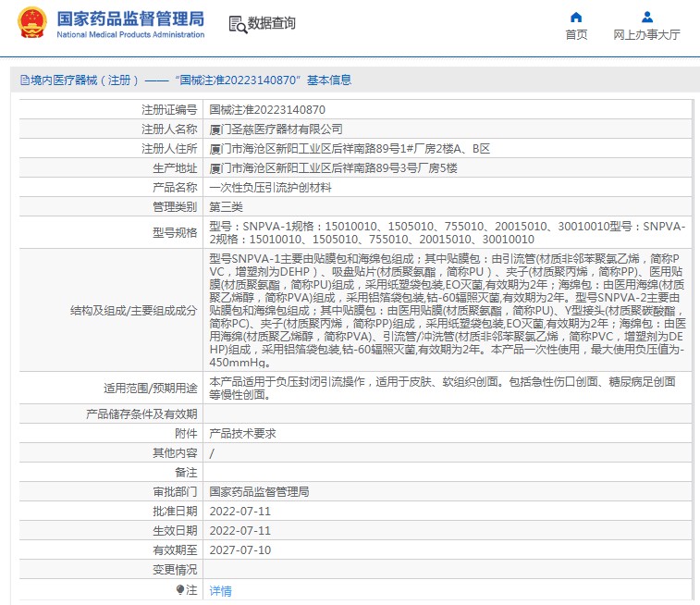Click the 型号规格 label

coord(175,232)
